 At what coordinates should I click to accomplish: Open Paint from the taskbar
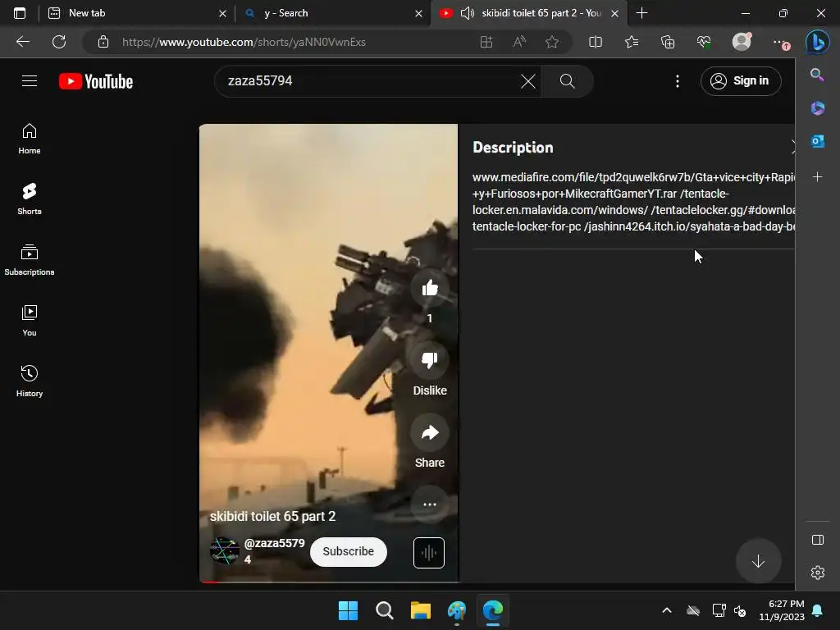pyautogui.click(x=457, y=610)
